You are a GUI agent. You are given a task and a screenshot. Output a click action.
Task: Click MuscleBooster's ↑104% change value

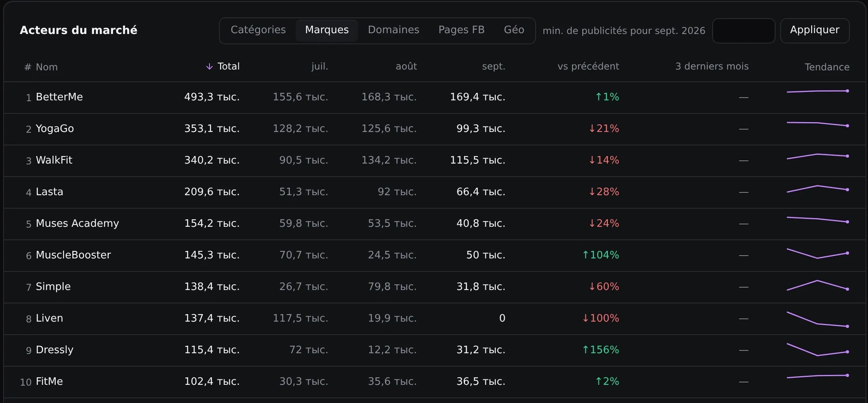coord(601,255)
